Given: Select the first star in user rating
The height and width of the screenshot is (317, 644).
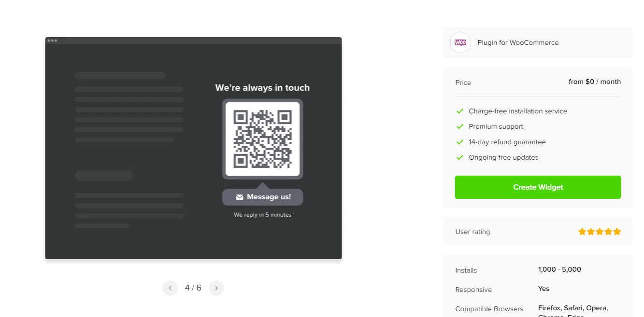Looking at the screenshot, I should point(582,231).
